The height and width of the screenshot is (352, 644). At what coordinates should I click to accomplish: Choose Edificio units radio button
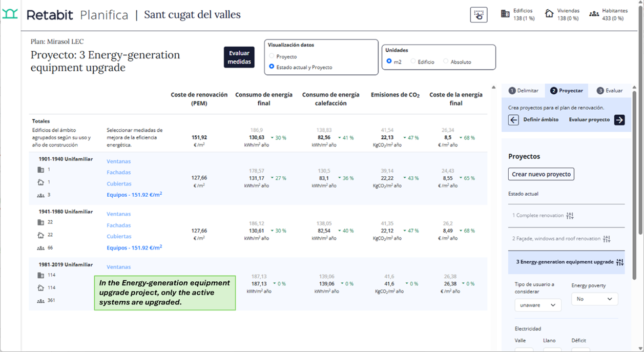tap(413, 61)
